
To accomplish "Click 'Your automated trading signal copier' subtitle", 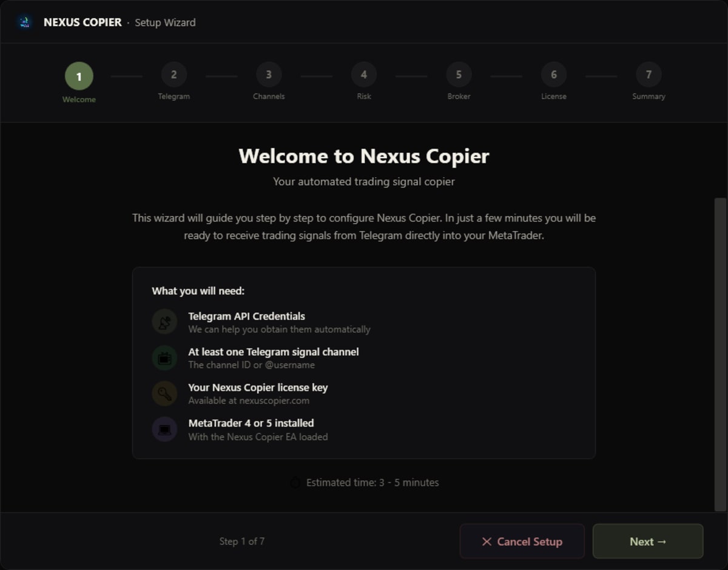I will [x=364, y=182].
